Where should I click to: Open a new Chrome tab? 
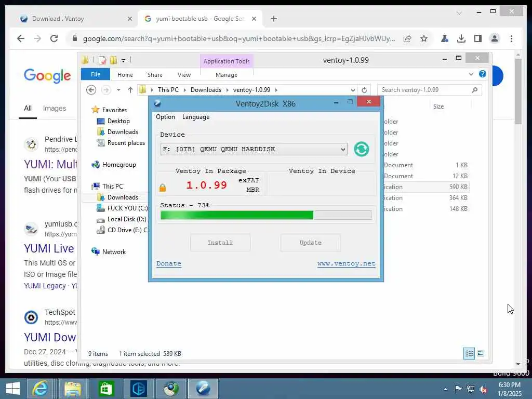[x=274, y=19]
